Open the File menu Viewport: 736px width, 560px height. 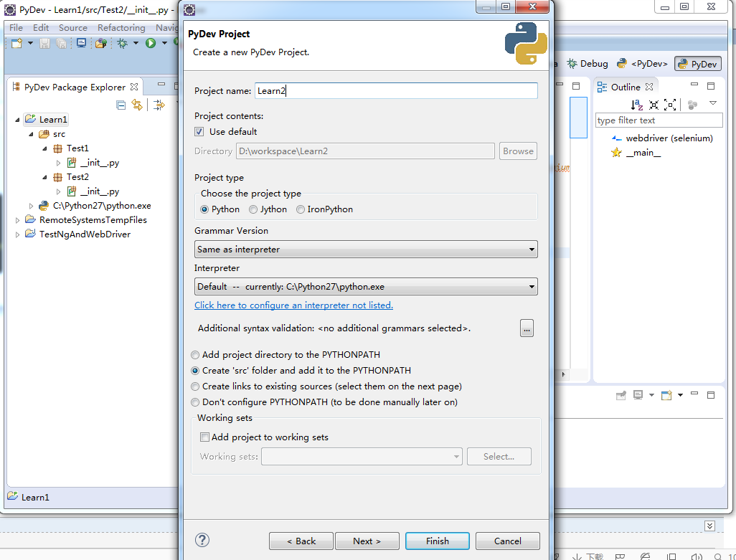[16, 28]
